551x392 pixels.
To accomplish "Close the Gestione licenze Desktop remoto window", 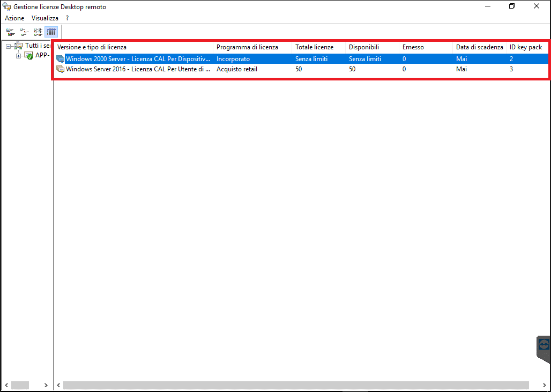I will [537, 6].
